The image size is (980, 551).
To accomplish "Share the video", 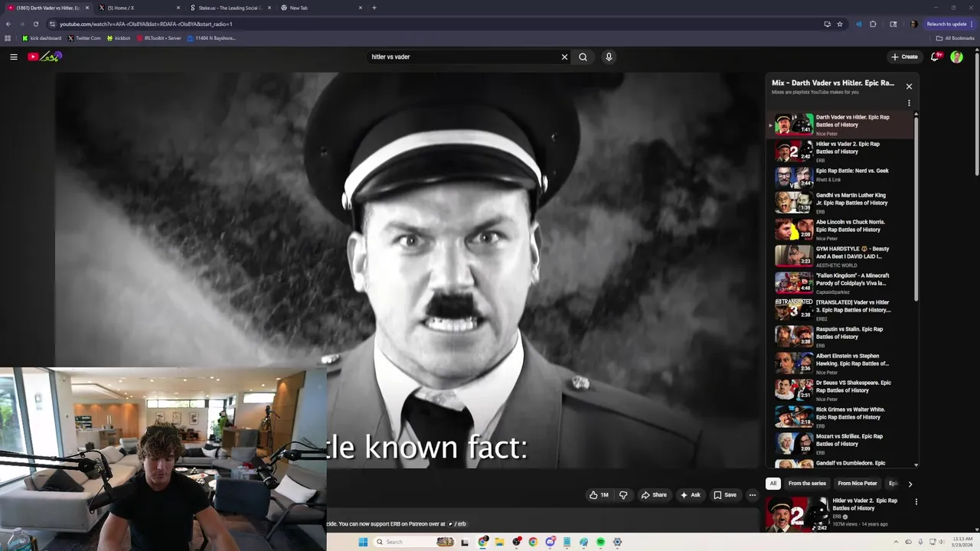I will pyautogui.click(x=654, y=495).
